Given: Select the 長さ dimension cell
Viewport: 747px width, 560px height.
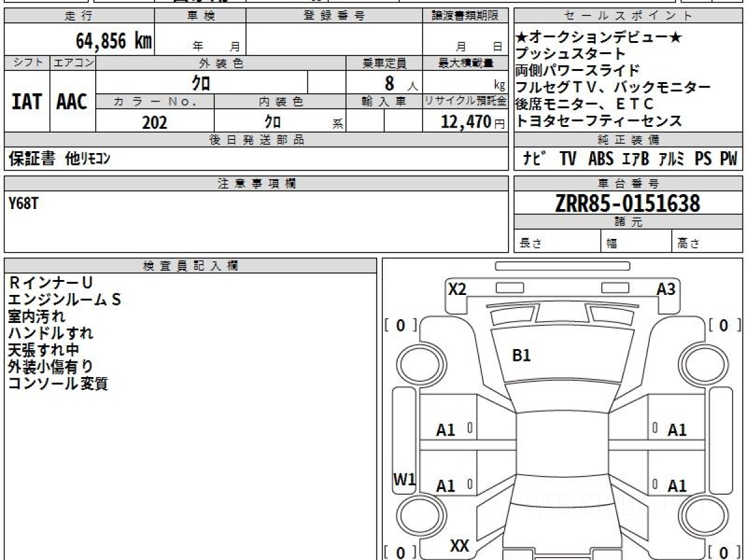Looking at the screenshot, I should point(558,241).
